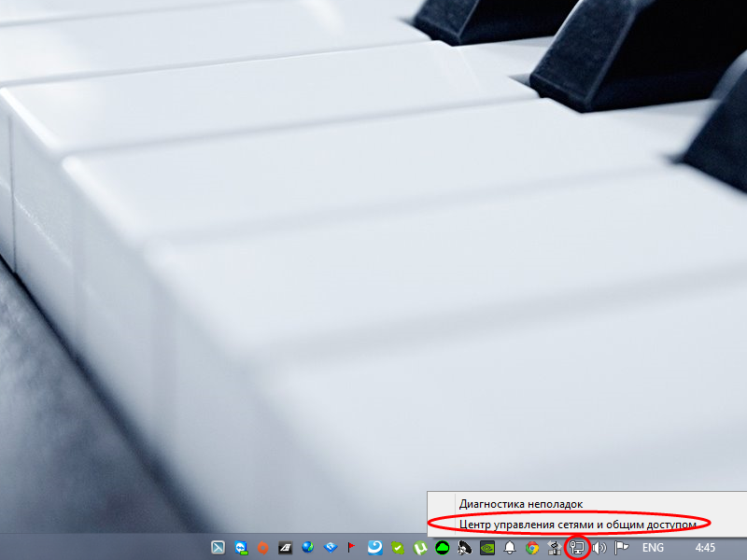Click the green uTorrent tray icon
747x560 pixels.
tap(420, 548)
